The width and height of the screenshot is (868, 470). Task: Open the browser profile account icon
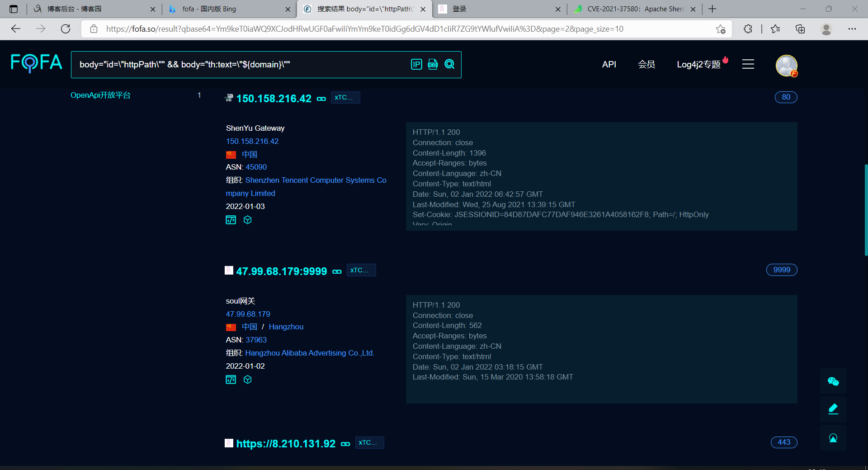coord(826,29)
